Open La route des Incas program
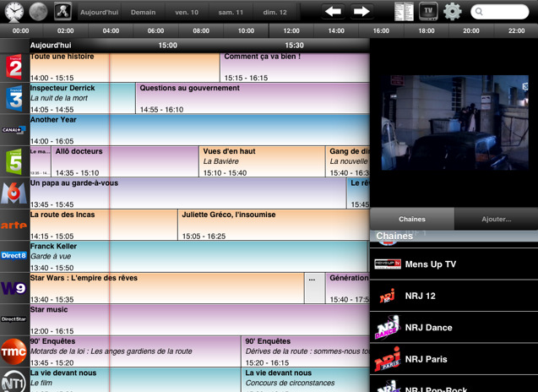The image size is (538, 392). pyautogui.click(x=104, y=226)
